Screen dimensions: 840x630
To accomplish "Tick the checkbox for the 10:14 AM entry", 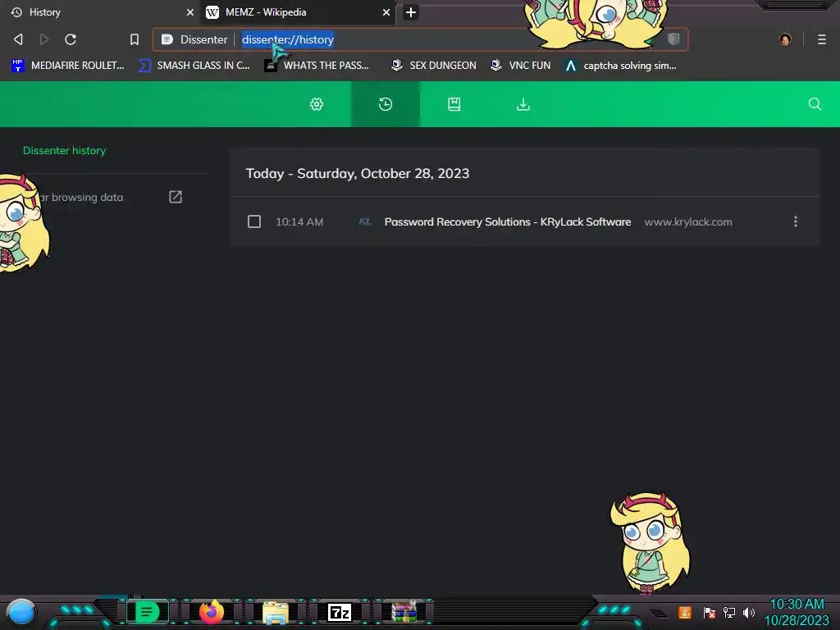I will click(x=254, y=221).
